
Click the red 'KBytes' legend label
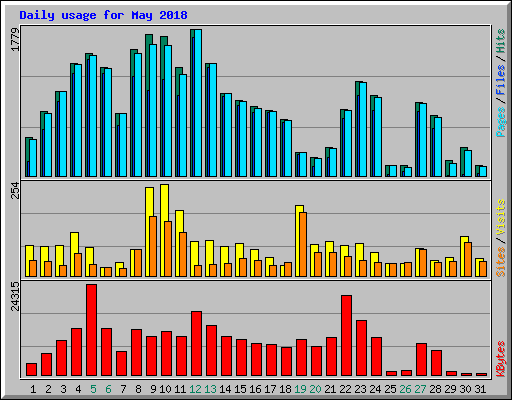click(x=500, y=359)
